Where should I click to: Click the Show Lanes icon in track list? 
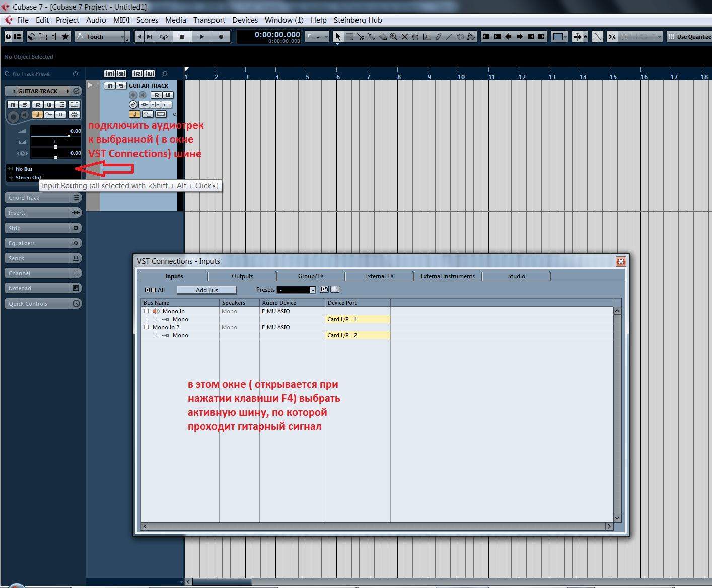click(161, 114)
